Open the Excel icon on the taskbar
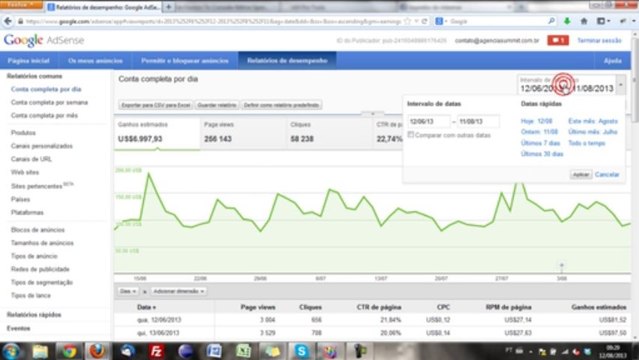The height and width of the screenshot is (360, 639). (x=243, y=351)
